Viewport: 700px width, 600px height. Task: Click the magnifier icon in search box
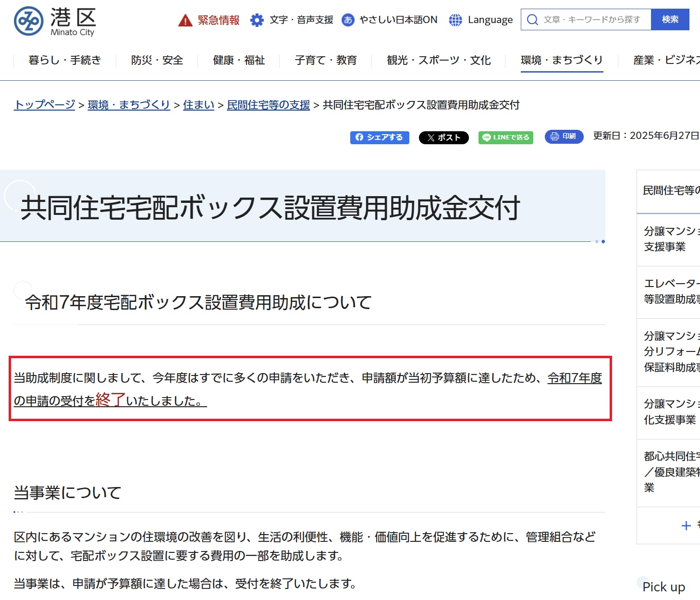(532, 20)
